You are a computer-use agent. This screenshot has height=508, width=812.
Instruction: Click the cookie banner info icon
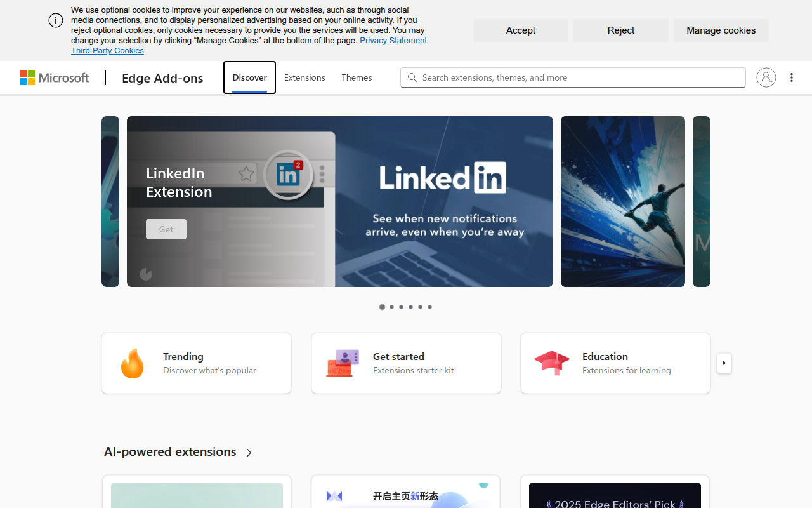[56, 20]
